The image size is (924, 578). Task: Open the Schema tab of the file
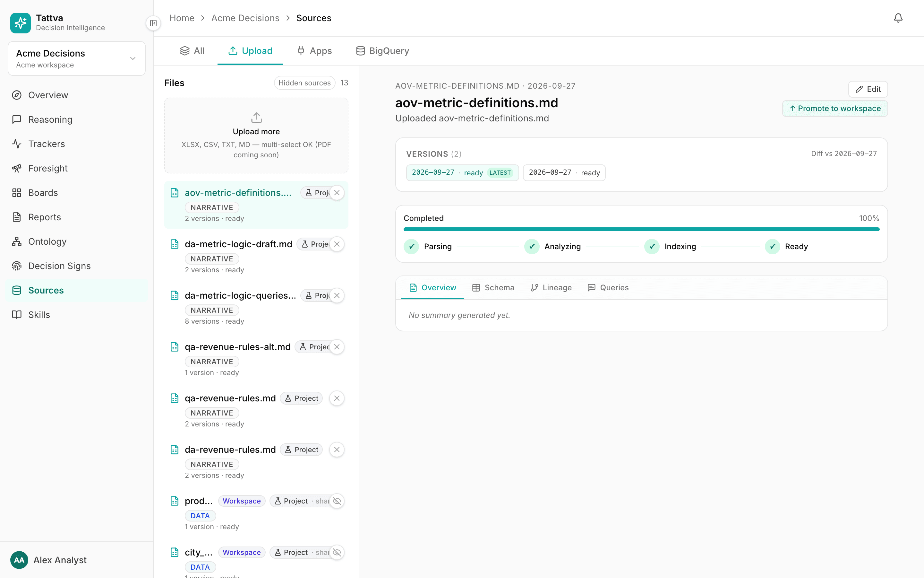click(x=493, y=287)
